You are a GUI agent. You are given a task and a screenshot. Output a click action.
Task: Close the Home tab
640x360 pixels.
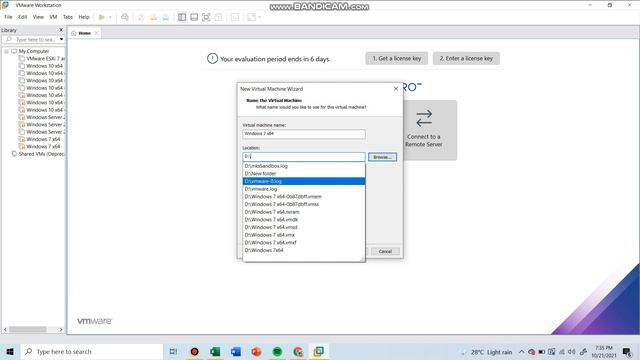click(x=97, y=33)
